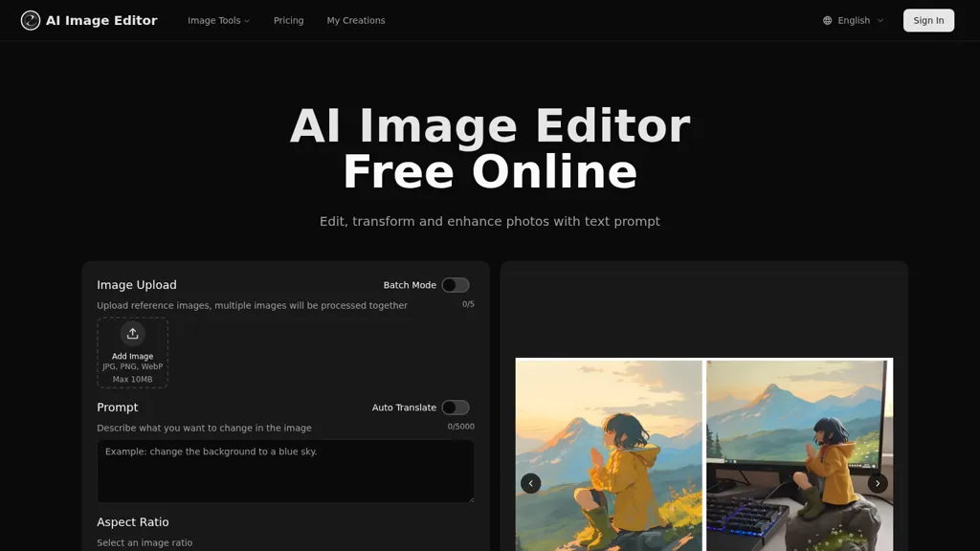
Task: Click the Sign In button
Action: tap(928, 21)
